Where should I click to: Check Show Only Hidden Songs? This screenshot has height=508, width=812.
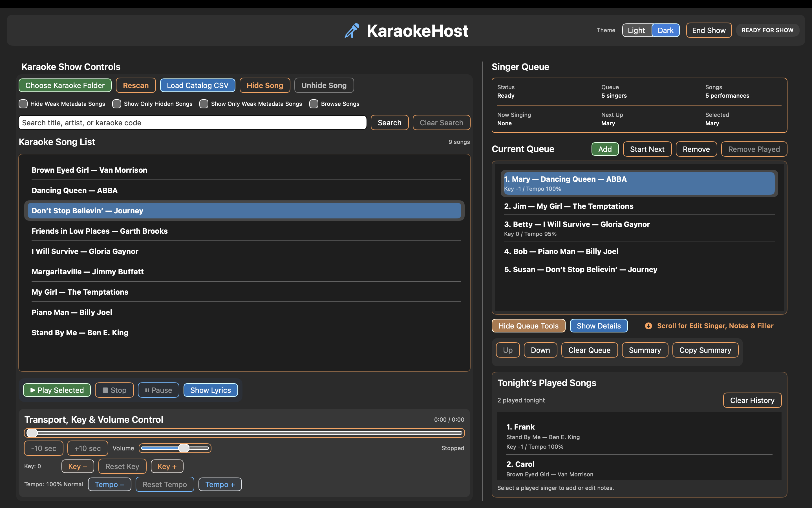tap(117, 104)
